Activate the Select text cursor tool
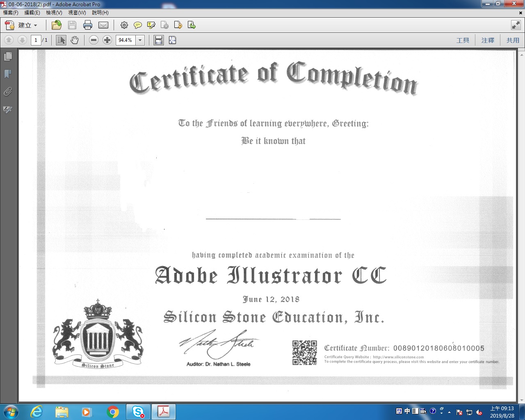The width and height of the screenshot is (525, 420). click(x=61, y=40)
